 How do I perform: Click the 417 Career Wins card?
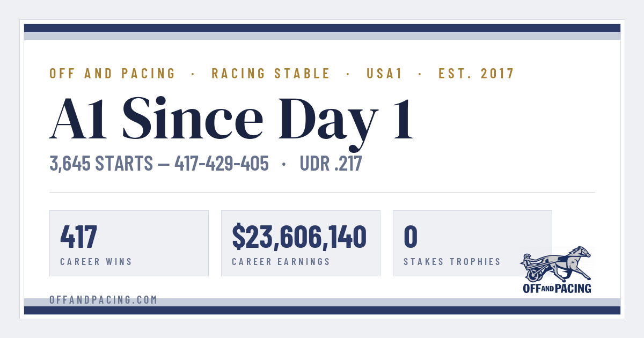click(129, 243)
